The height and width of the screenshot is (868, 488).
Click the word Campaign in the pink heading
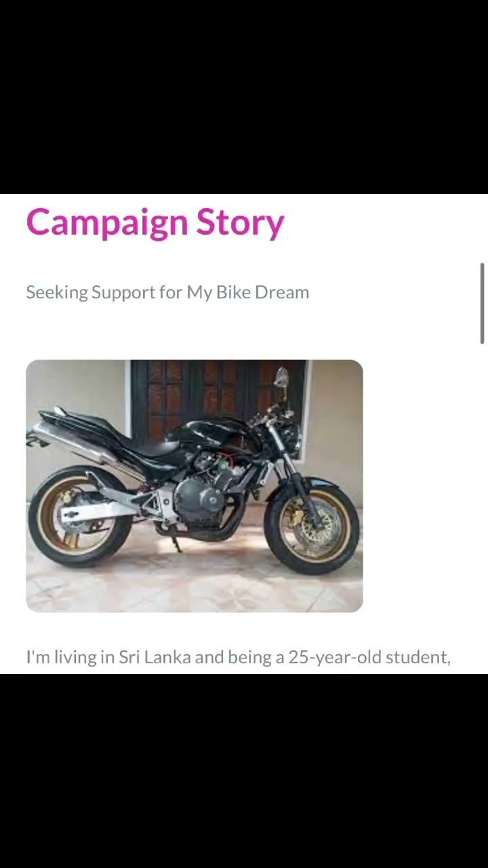point(107,223)
